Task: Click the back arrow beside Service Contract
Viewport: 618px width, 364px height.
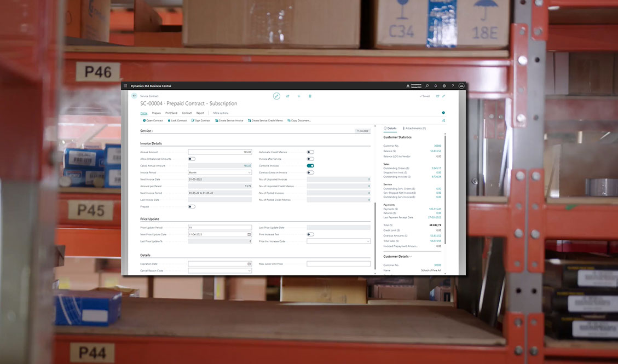Action: point(133,95)
